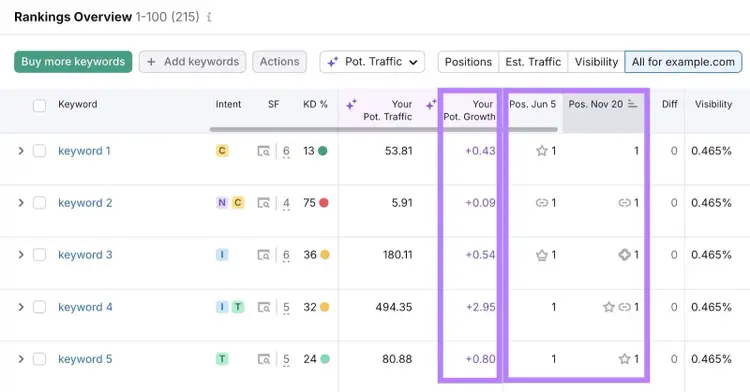750x392 pixels.
Task: Switch to the Est. Traffic tab
Action: pos(533,62)
